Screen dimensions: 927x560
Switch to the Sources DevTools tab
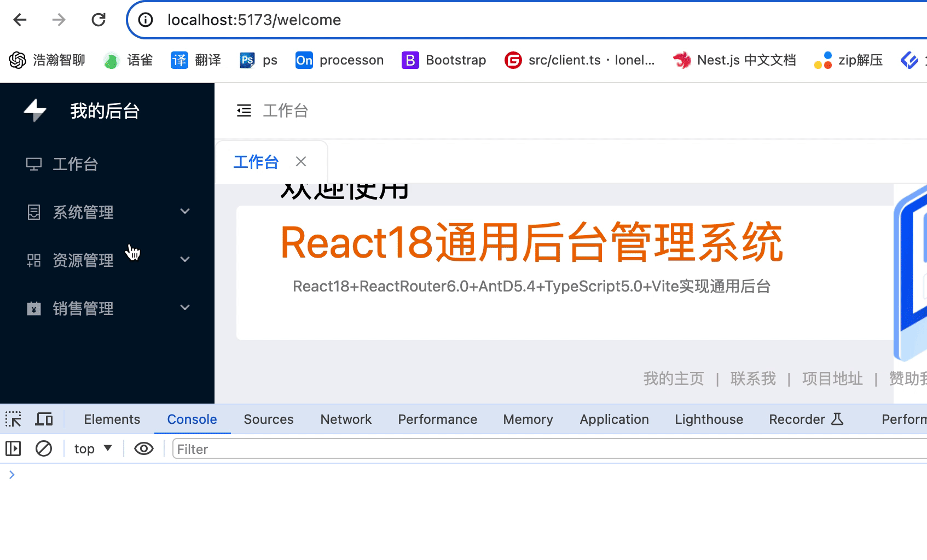[x=269, y=419]
